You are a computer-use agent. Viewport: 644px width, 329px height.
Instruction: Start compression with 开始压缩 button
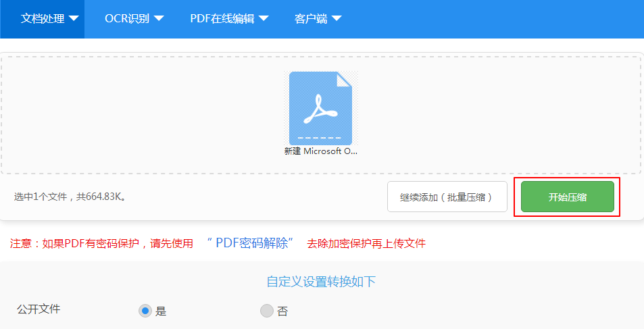pos(567,197)
